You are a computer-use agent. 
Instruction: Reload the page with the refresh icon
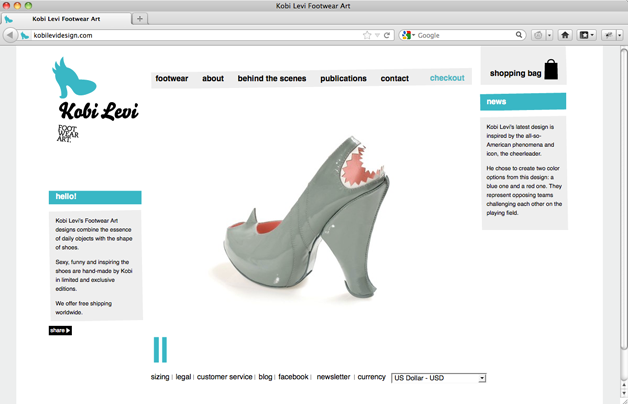(x=387, y=35)
